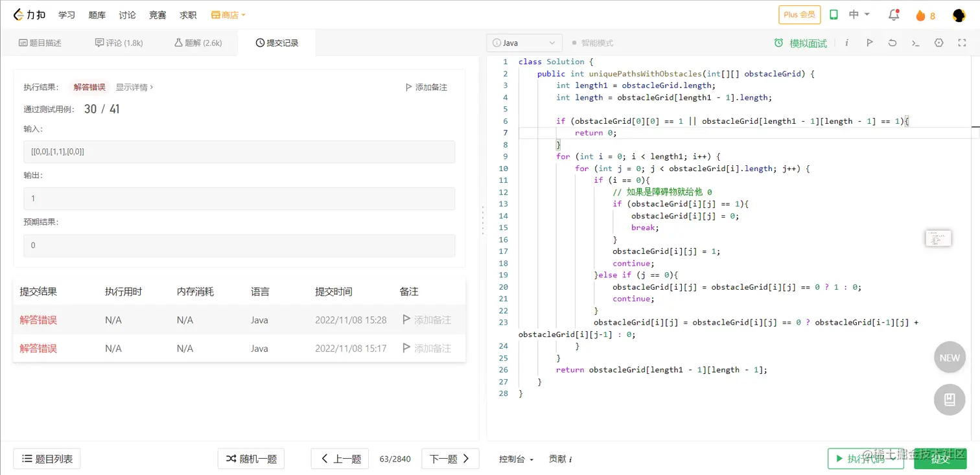Open the mobile app download icon
980x475 pixels.
tap(834, 15)
